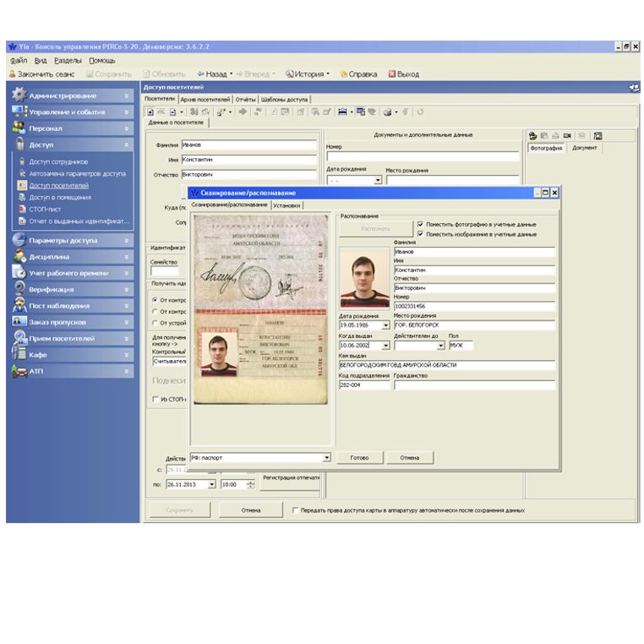Click the Закончить сеанс button
Viewport: 644px width, 644px height.
[x=41, y=74]
